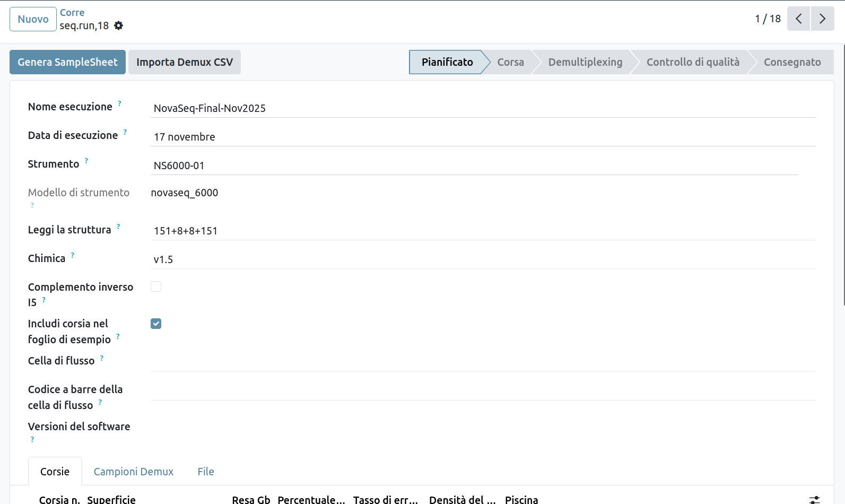This screenshot has width=845, height=504.
Task: Open Data di esecuzione date picker
Action: click(x=483, y=137)
